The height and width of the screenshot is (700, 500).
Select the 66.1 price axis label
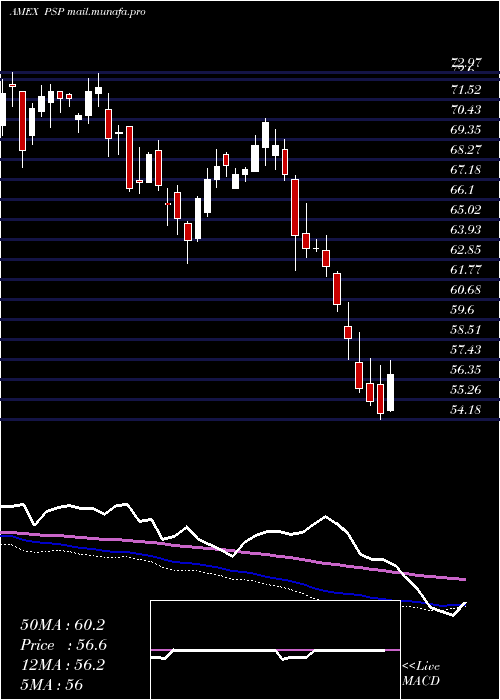(462, 190)
